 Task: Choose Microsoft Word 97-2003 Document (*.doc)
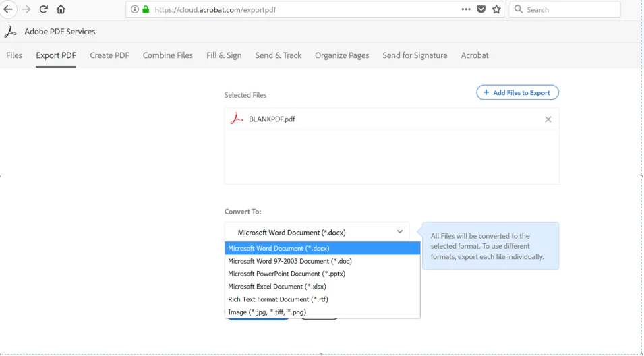point(322,261)
